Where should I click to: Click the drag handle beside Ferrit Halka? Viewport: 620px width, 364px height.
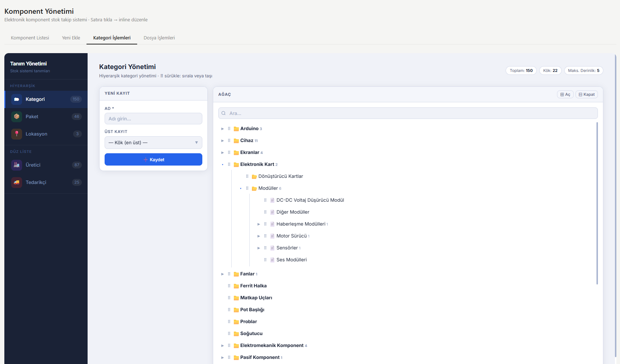229,286
